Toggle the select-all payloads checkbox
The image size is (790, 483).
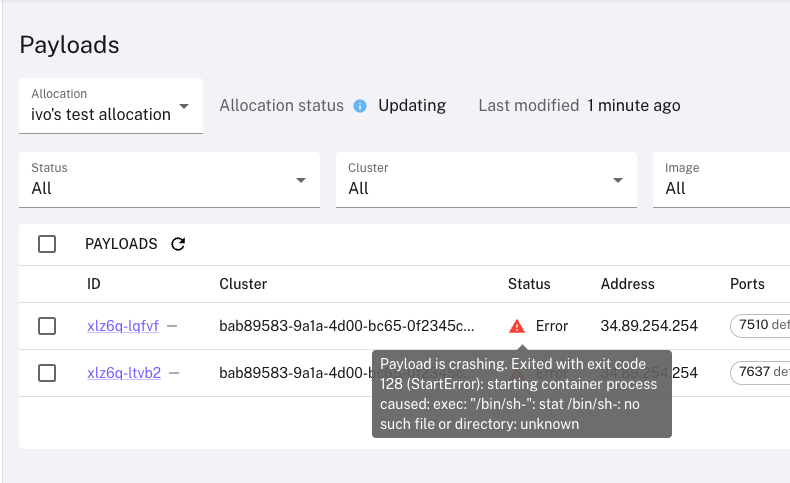click(47, 244)
